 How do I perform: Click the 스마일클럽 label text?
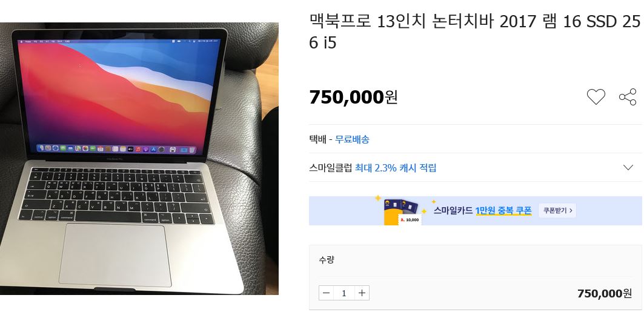tap(331, 168)
